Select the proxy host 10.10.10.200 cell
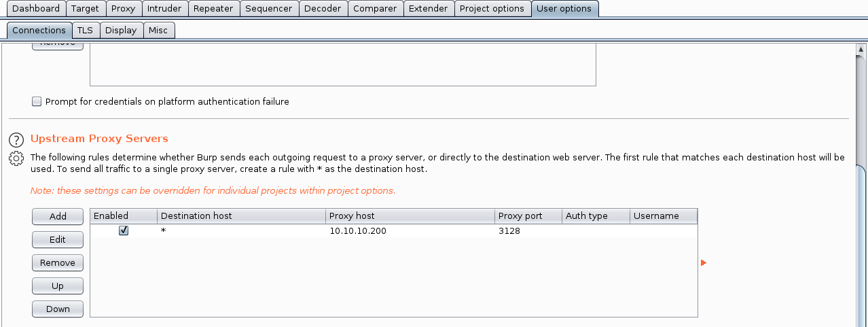868x327 pixels. coord(410,231)
